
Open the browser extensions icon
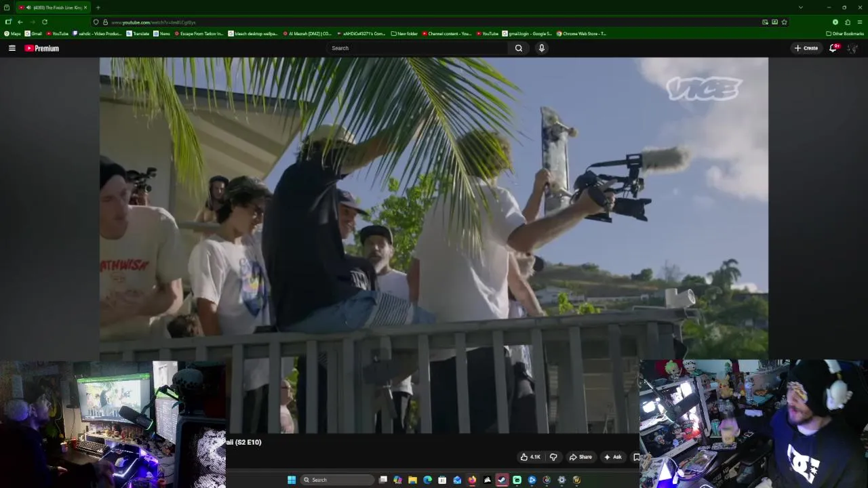point(848,22)
